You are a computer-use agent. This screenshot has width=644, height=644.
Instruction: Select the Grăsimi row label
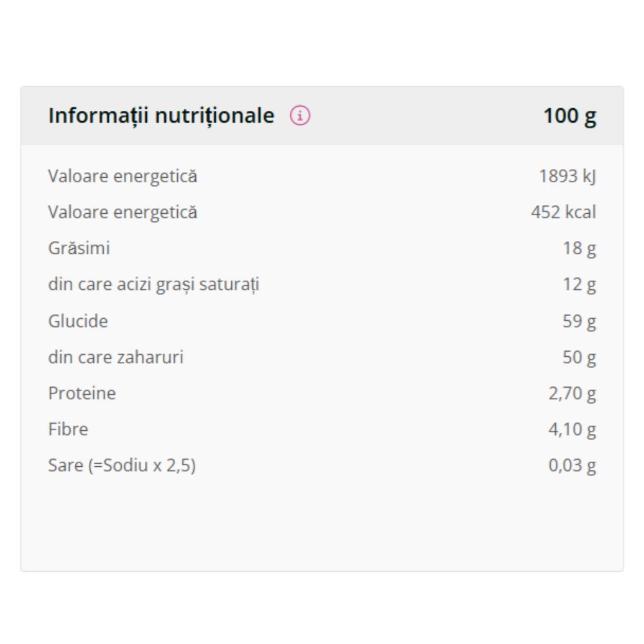coord(79,248)
